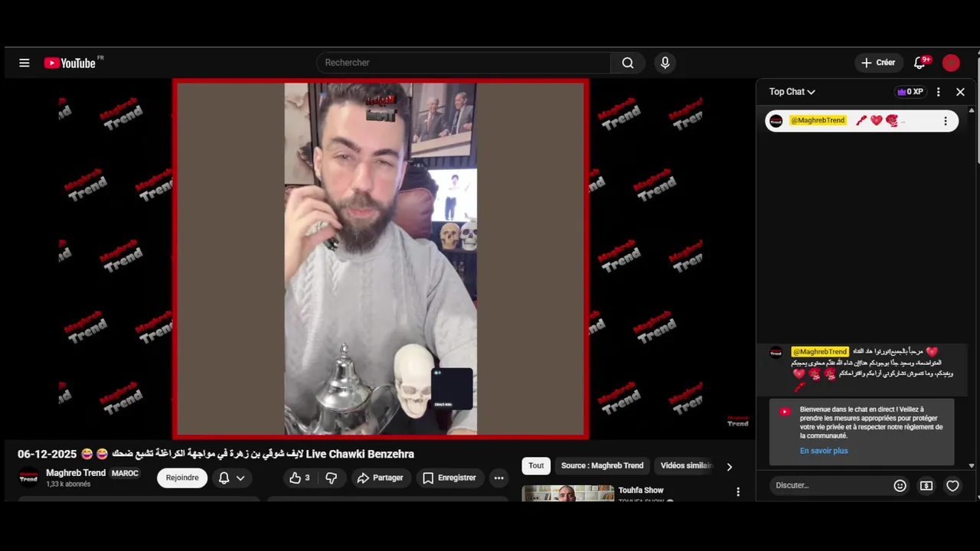The width and height of the screenshot is (980, 551).
Task: Click the Touhfa Show video title
Action: point(641,491)
